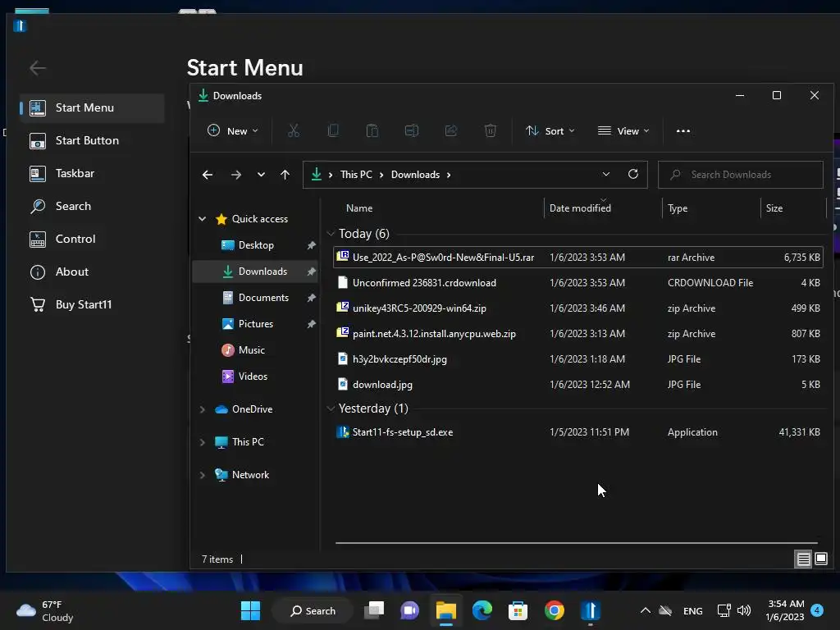Open Music in navigation pane
Image resolution: width=840 pixels, height=630 pixels.
256,349
